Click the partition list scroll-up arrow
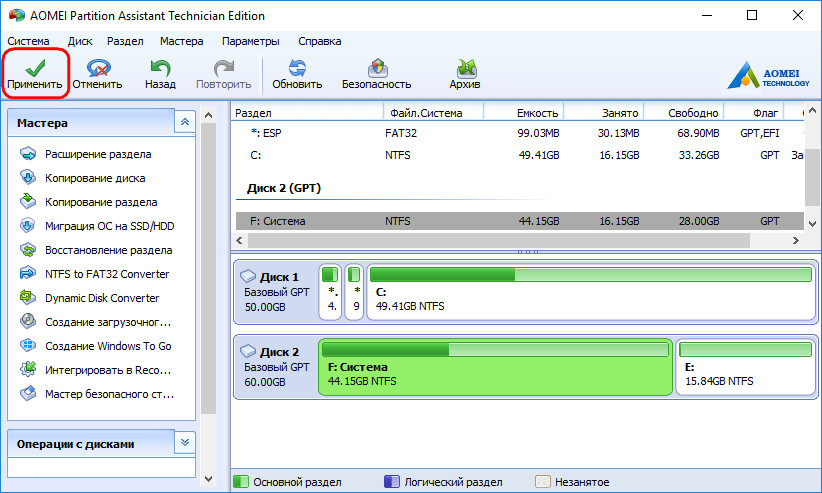 point(812,110)
